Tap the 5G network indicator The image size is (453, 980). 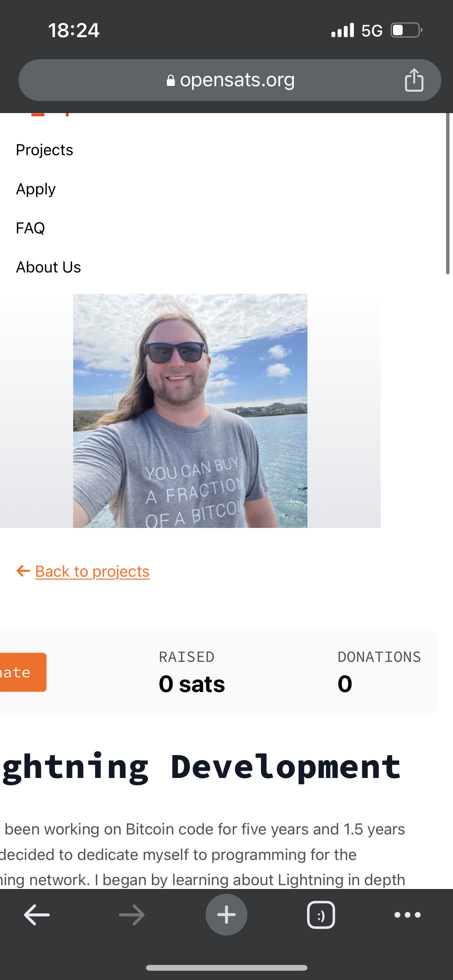371,30
